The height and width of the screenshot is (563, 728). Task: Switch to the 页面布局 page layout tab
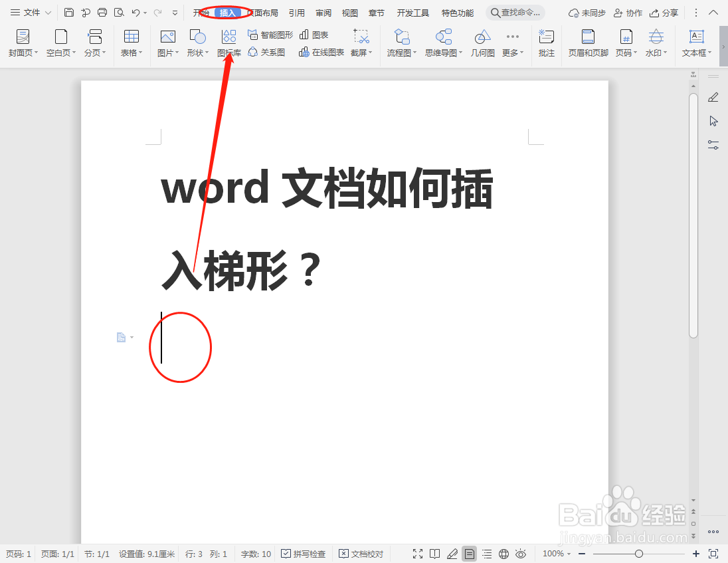click(x=263, y=13)
